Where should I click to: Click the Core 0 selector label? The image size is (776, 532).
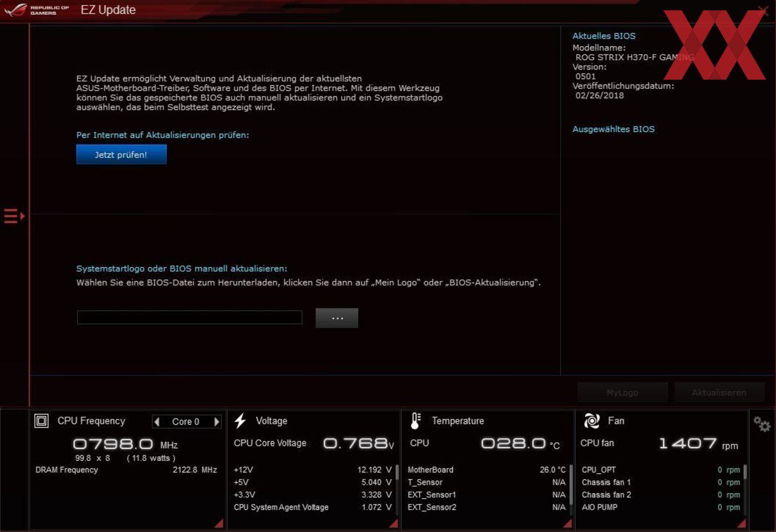tap(185, 422)
